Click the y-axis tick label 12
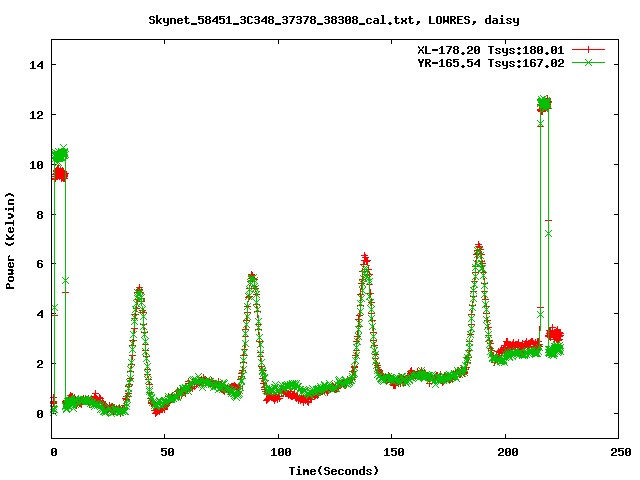 tap(36, 115)
